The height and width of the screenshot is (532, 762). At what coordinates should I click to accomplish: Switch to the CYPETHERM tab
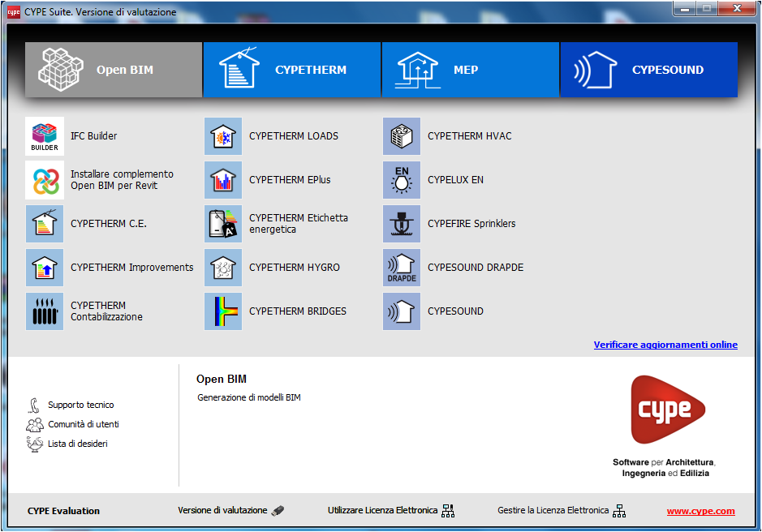[291, 70]
